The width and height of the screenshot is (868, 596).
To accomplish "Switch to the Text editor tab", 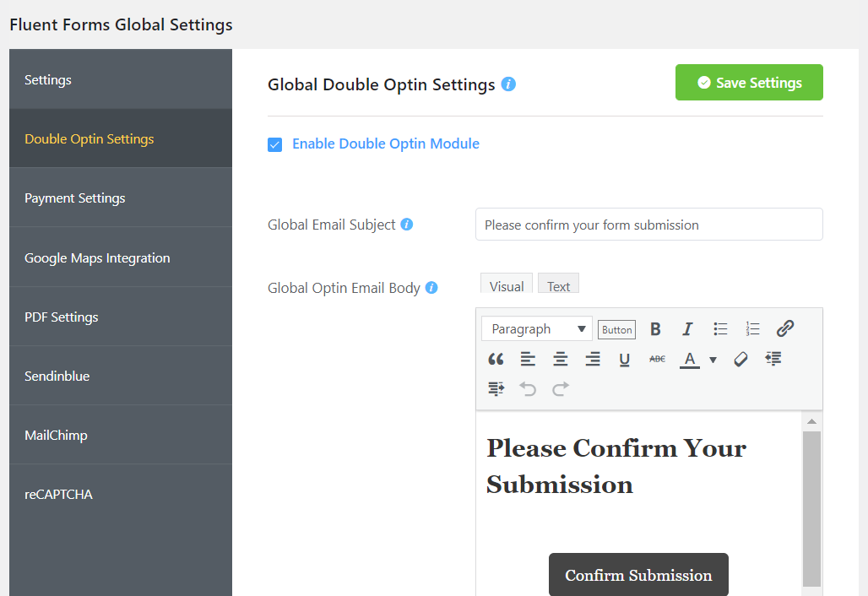I will pyautogui.click(x=557, y=284).
